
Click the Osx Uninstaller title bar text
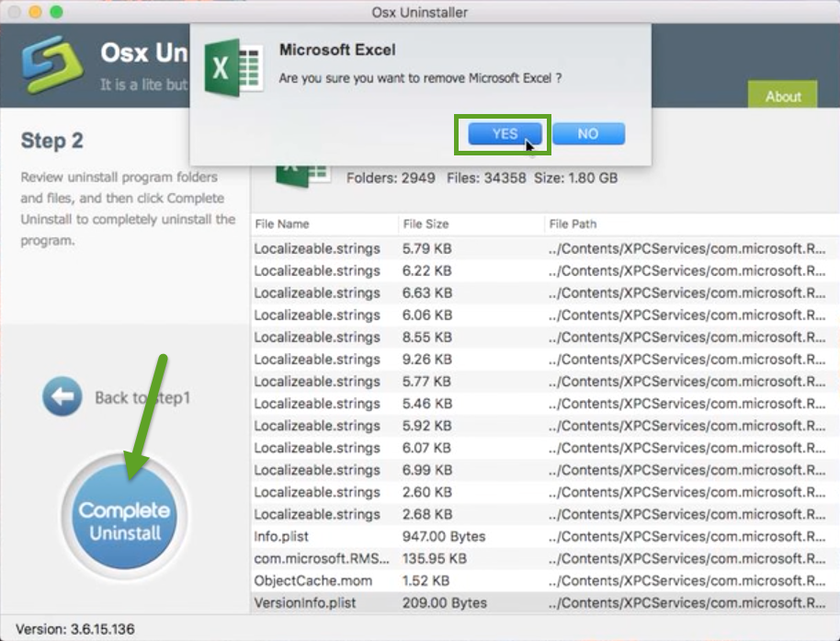[x=419, y=12]
